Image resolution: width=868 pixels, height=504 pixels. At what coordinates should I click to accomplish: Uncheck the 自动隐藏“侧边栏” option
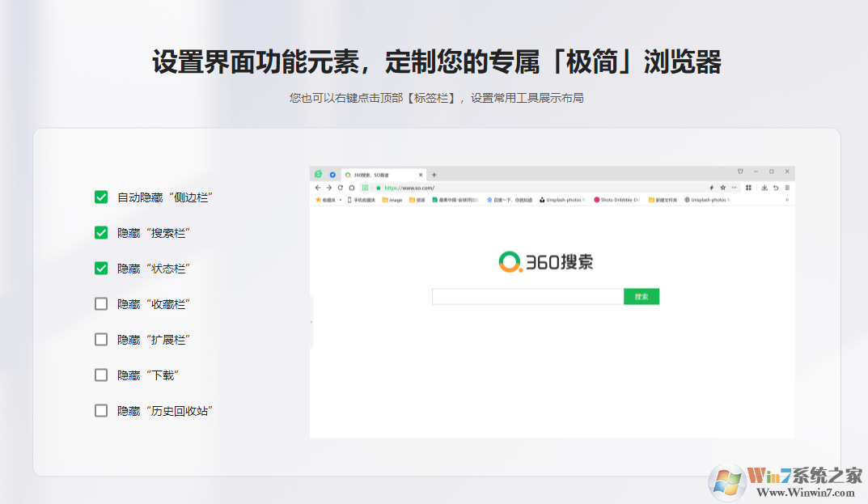click(x=101, y=197)
